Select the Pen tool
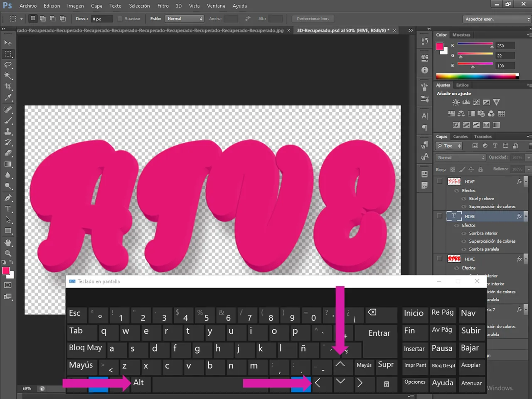The height and width of the screenshot is (399, 532). (8, 198)
